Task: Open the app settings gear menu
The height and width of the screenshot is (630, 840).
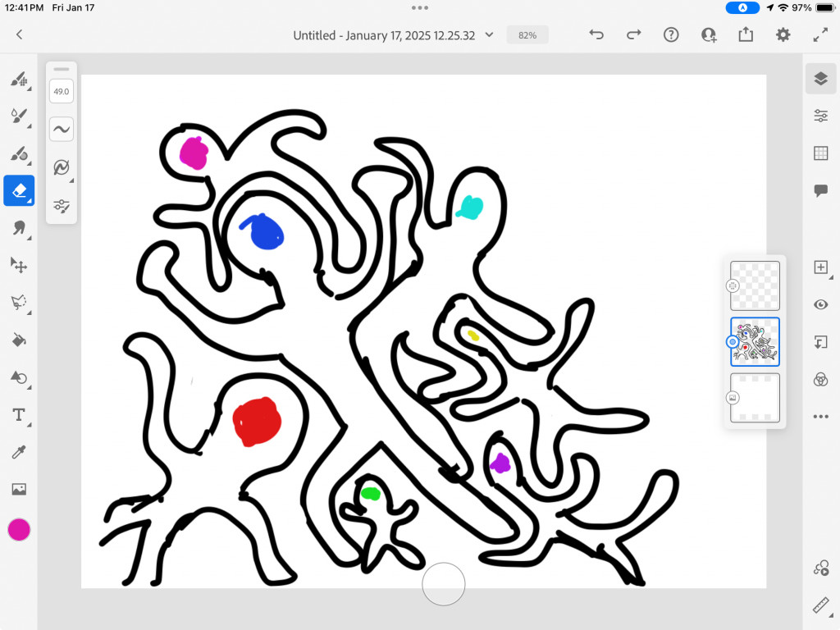Action: click(x=783, y=34)
